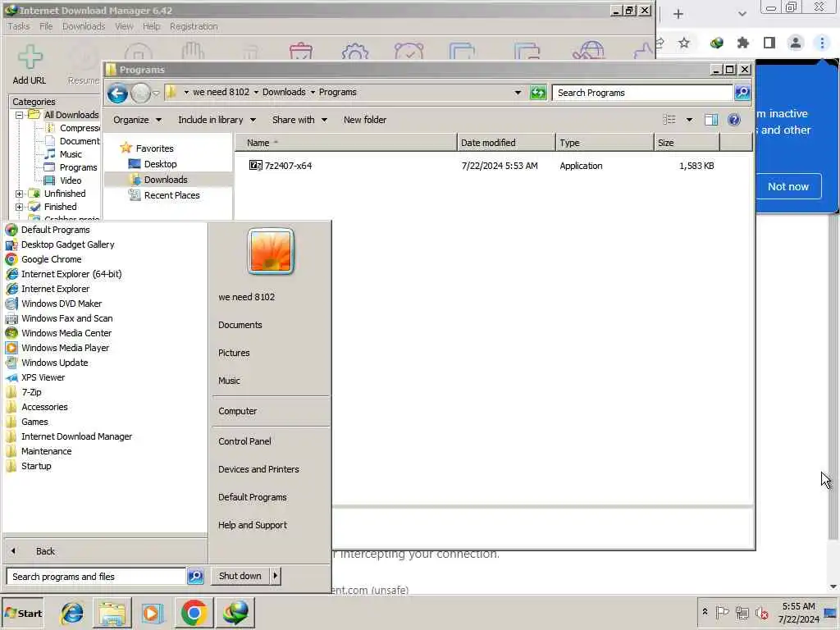Open the IDM Tasks menu
This screenshot has height=630, width=840.
click(19, 26)
